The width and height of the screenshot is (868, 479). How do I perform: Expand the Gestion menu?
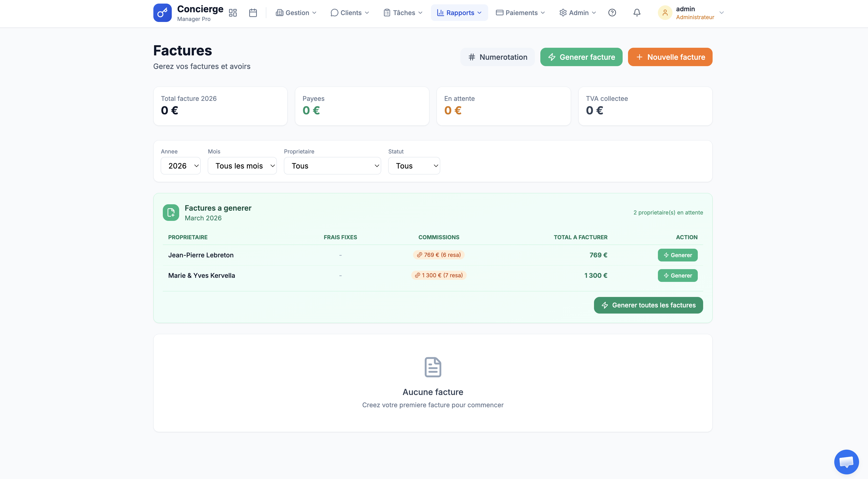(x=296, y=13)
